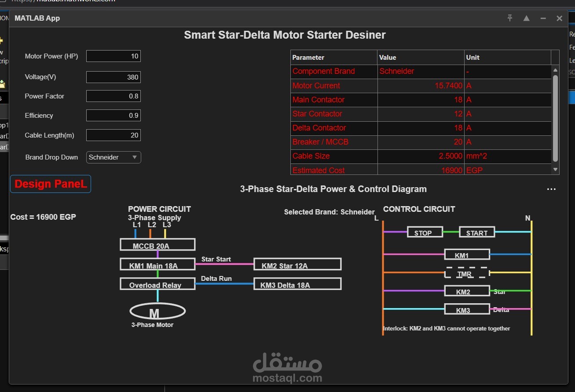
Task: Click the 3-Phase Star-Delta Power & Control Diagram title
Action: click(x=333, y=189)
